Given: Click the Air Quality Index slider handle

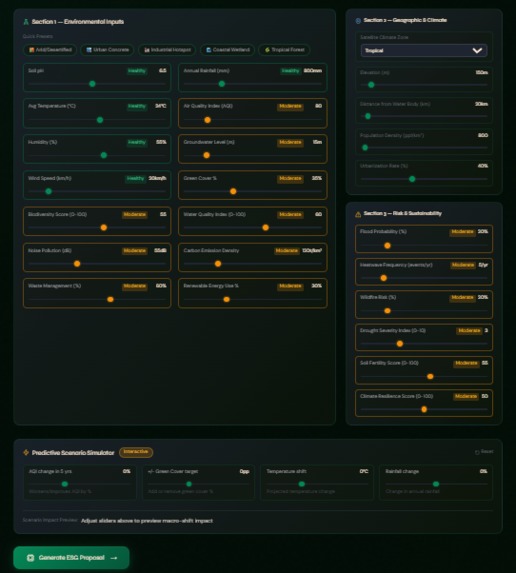Looking at the screenshot, I should 208,120.
